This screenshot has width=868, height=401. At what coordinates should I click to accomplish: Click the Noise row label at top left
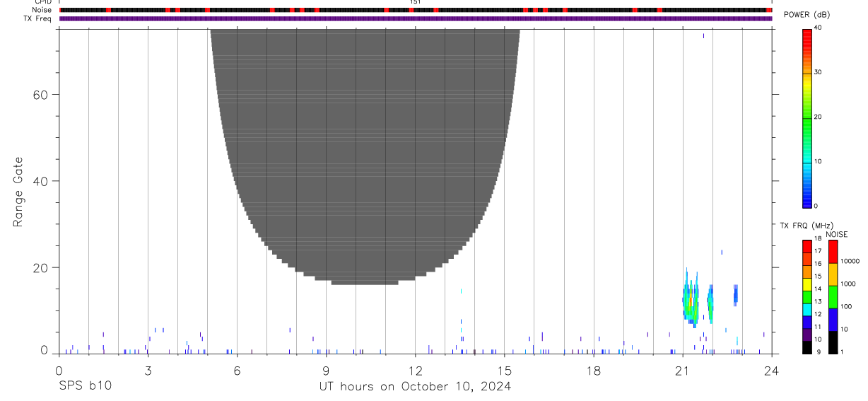point(42,10)
